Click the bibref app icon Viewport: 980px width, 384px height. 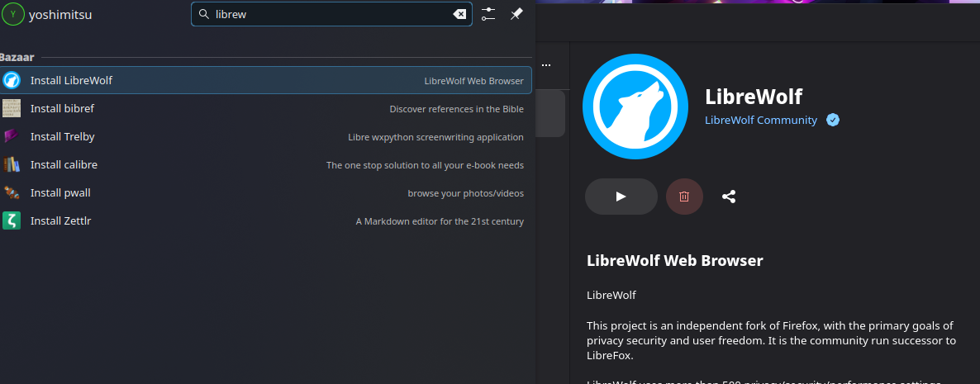click(x=12, y=108)
